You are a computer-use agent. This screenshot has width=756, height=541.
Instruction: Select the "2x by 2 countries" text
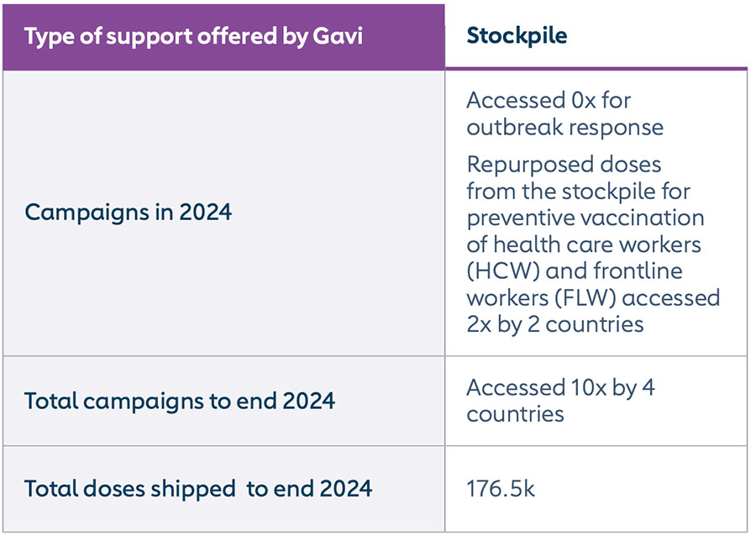(x=555, y=324)
